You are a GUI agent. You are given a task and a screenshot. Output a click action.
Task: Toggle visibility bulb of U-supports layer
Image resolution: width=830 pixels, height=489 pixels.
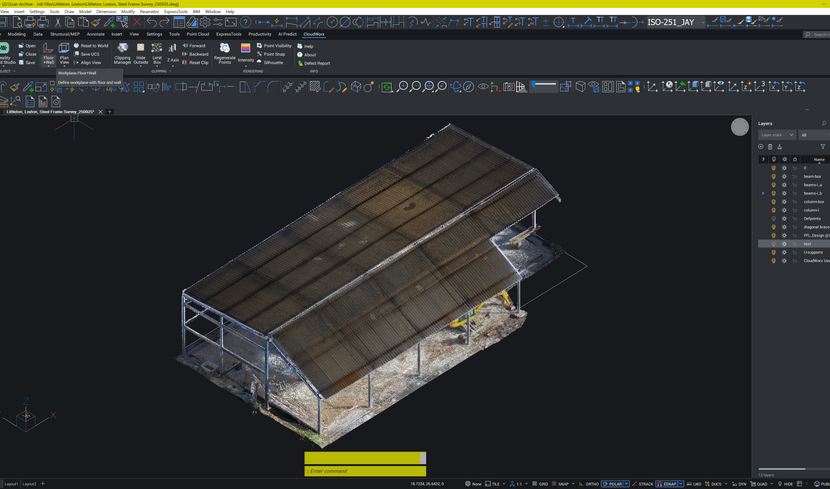coord(773,252)
